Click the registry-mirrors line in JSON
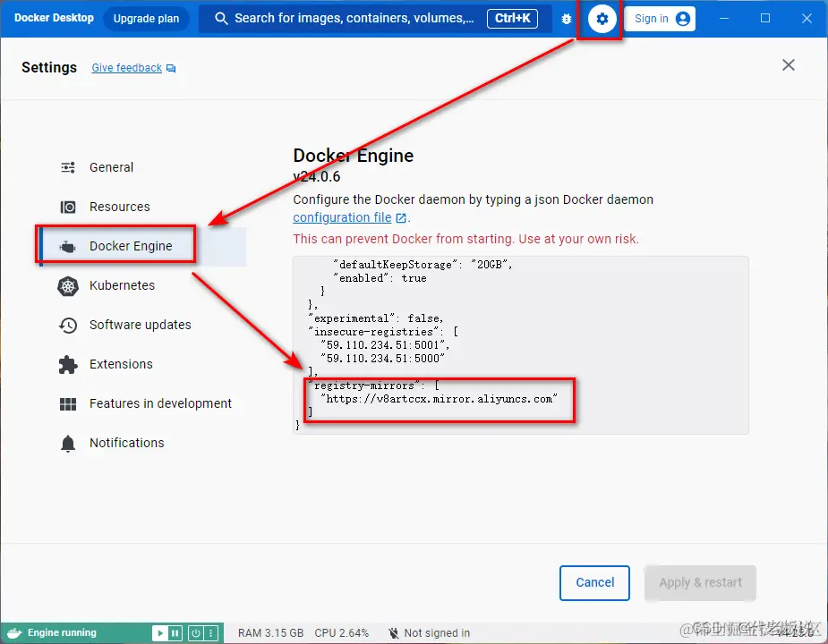This screenshot has height=644, width=828. click(x=374, y=386)
